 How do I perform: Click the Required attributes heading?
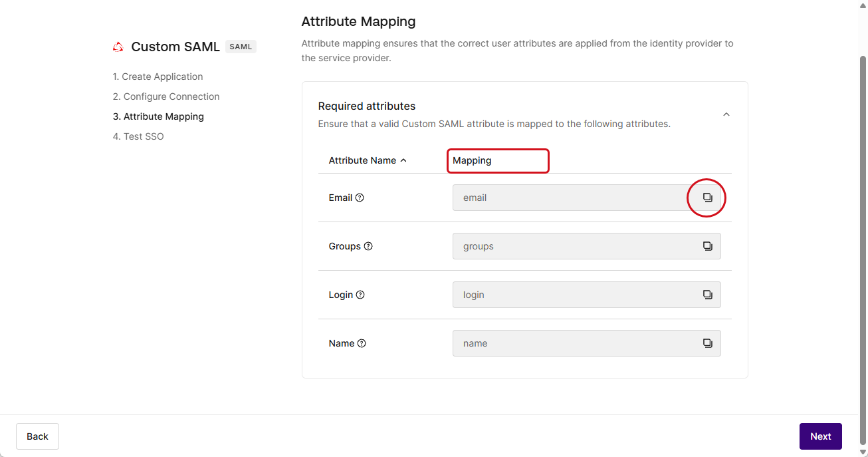point(367,106)
